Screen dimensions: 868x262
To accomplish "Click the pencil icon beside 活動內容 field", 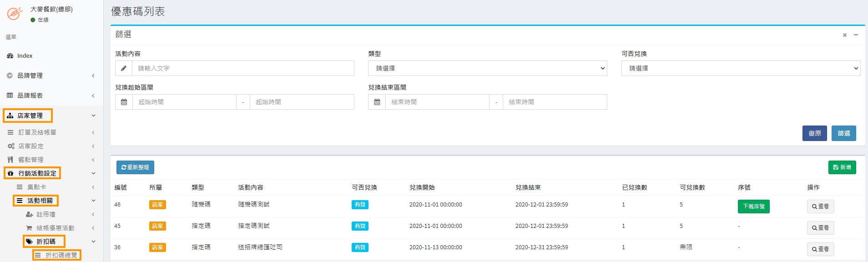I will click(x=124, y=68).
